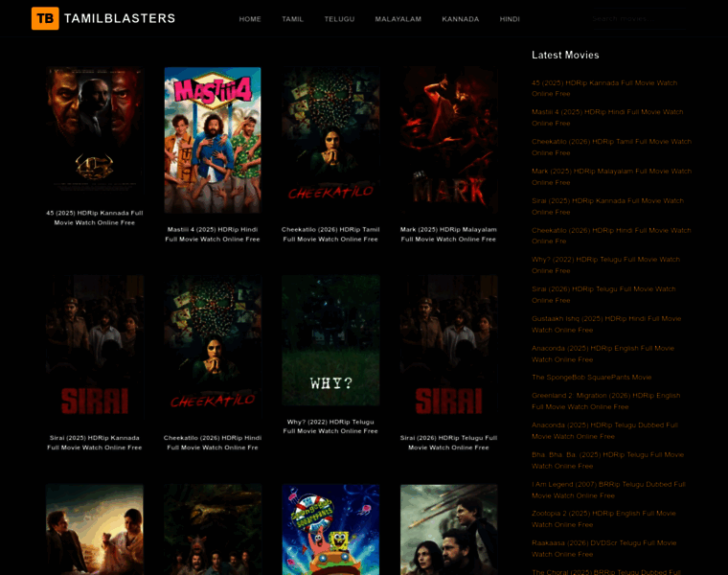Open the SpongeBob movie poster thumbnail
The width and height of the screenshot is (728, 575).
coord(330,530)
